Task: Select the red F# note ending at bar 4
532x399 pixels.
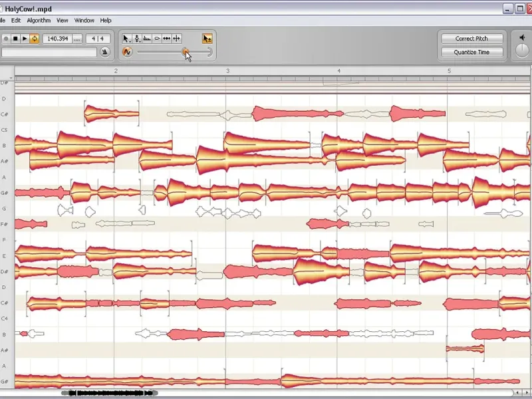Action: [x=327, y=224]
